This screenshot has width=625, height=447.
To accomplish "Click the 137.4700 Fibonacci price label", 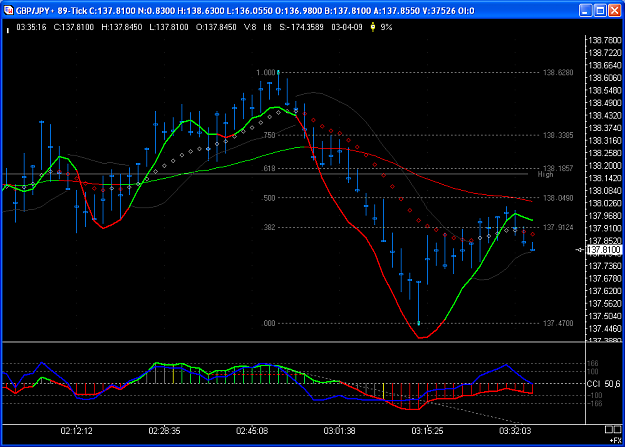I will (558, 323).
